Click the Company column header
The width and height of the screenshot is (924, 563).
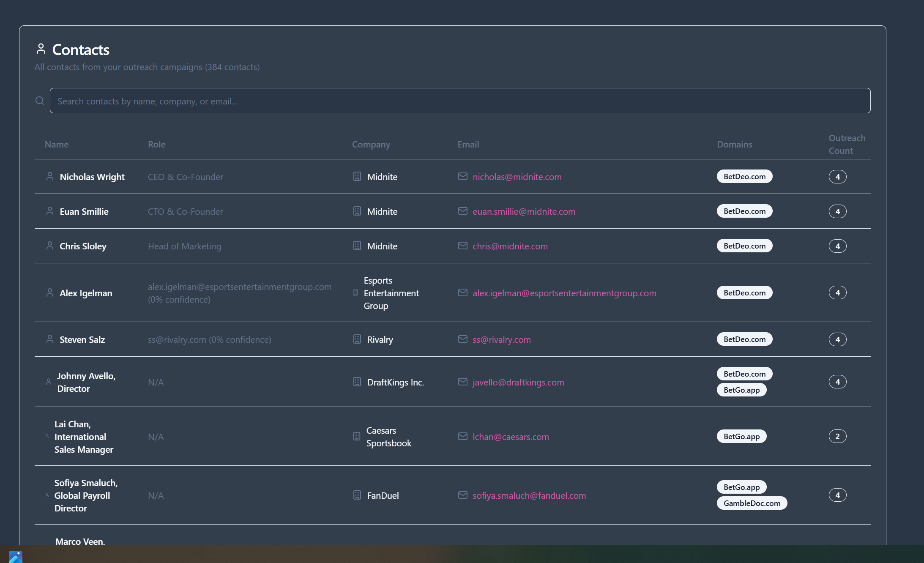click(x=371, y=144)
